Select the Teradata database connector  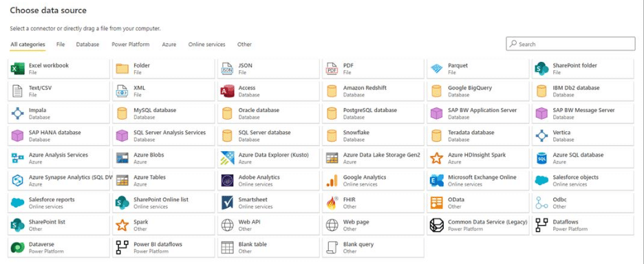click(477, 136)
